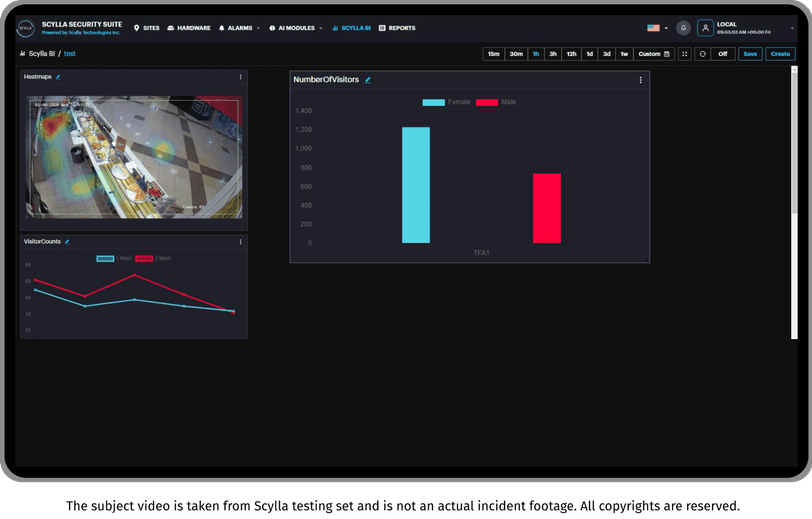The width and height of the screenshot is (812, 519).
Task: Click the notifications bell icon
Action: (x=683, y=28)
